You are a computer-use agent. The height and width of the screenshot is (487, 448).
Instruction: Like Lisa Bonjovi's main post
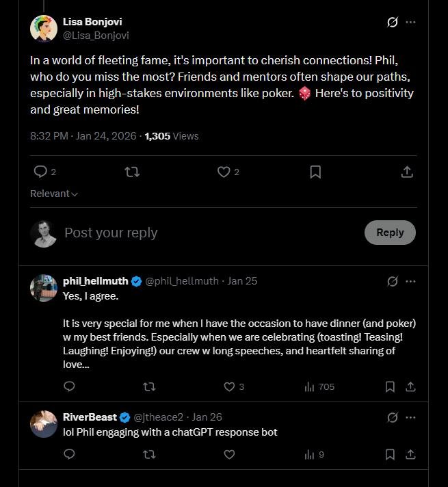coord(224,172)
